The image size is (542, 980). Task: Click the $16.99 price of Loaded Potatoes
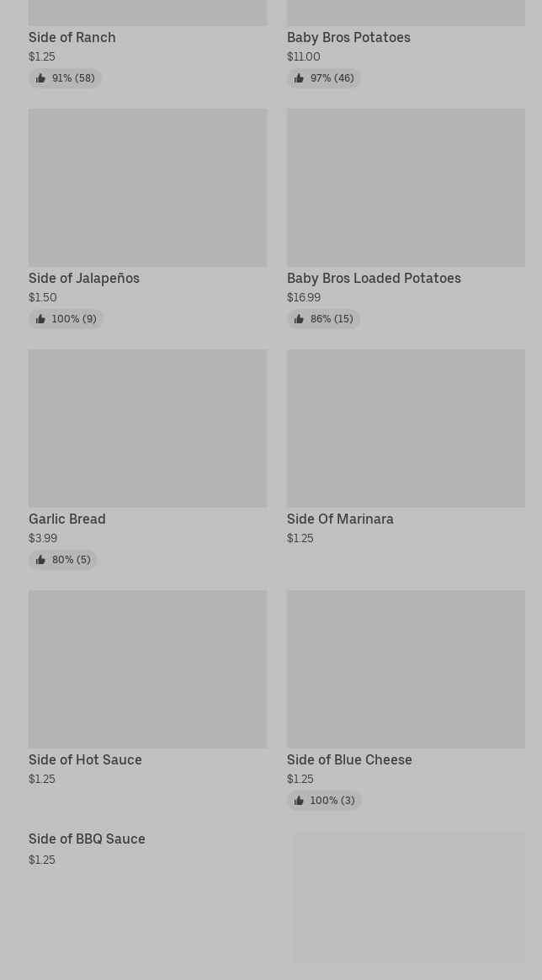point(304,297)
